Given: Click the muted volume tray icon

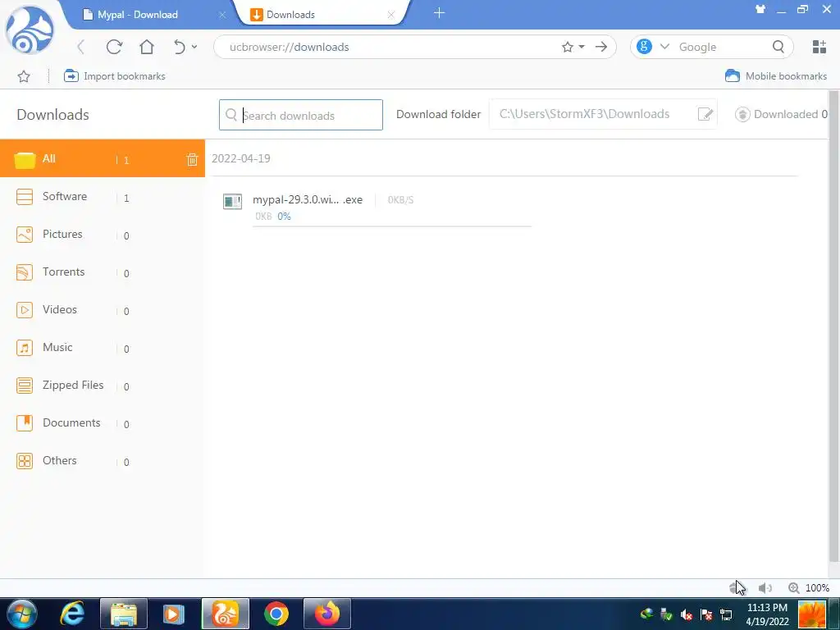Looking at the screenshot, I should point(686,614).
